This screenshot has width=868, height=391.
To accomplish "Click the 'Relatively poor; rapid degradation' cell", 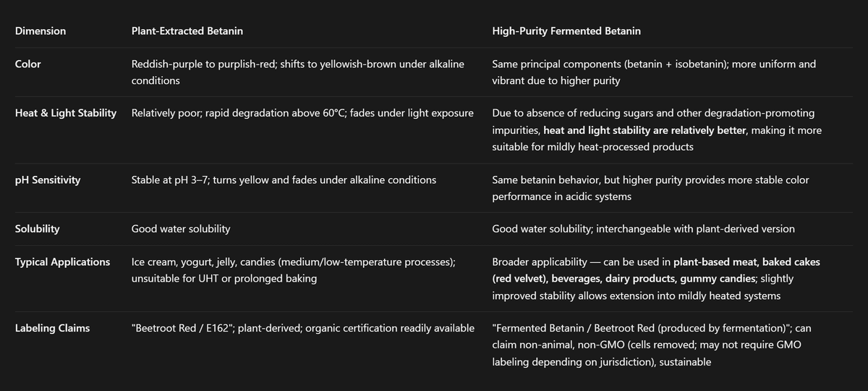I will [302, 114].
